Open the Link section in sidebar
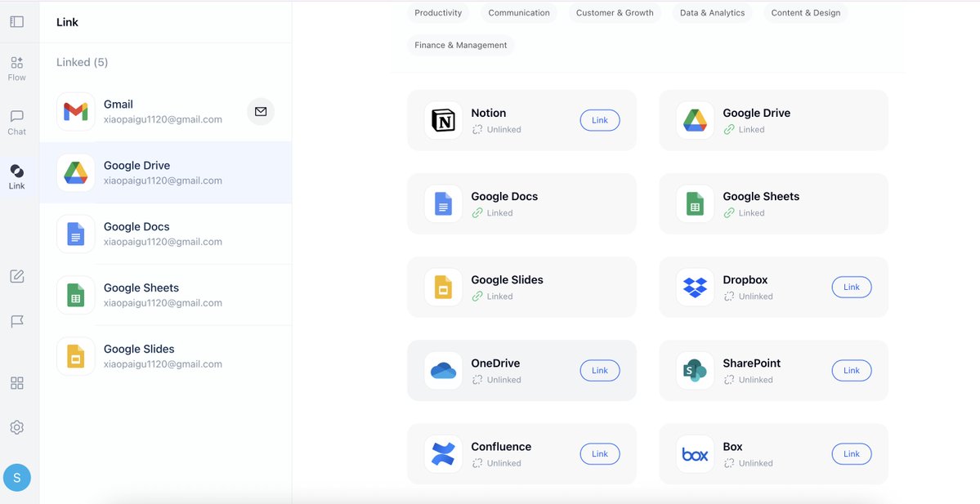This screenshot has height=504, width=980. coord(17,177)
